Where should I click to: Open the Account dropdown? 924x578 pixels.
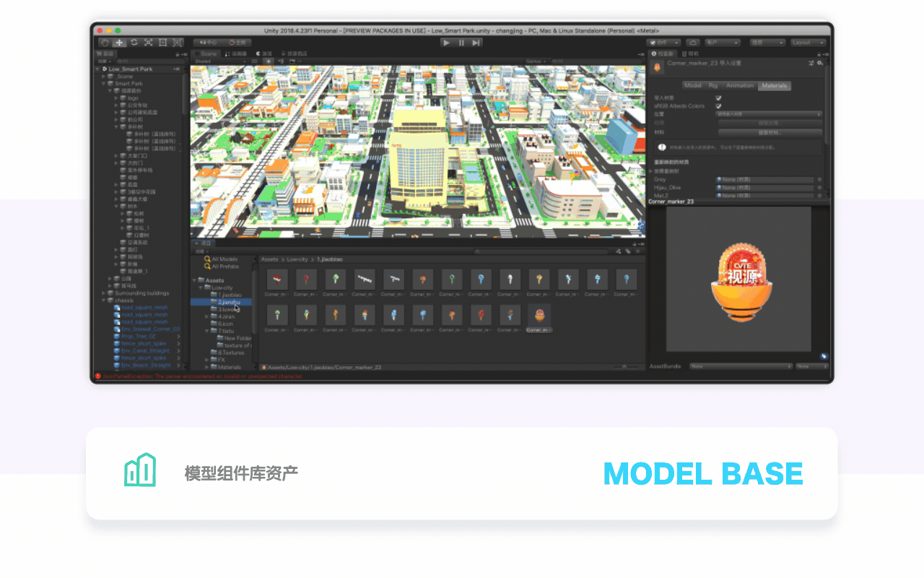pos(722,43)
